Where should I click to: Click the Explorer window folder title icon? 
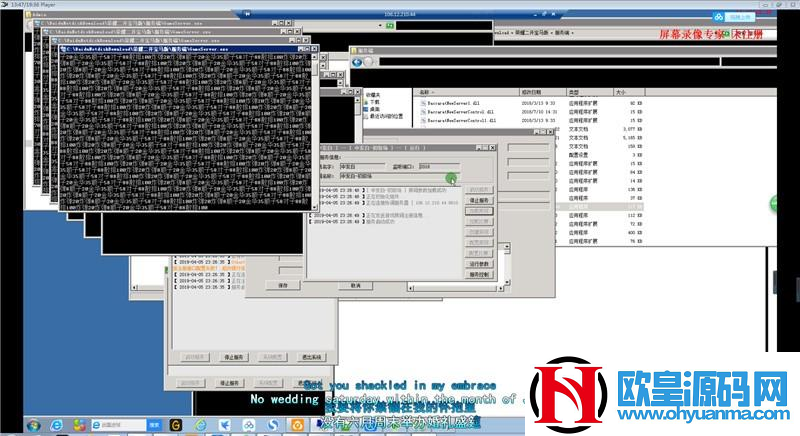[x=354, y=50]
